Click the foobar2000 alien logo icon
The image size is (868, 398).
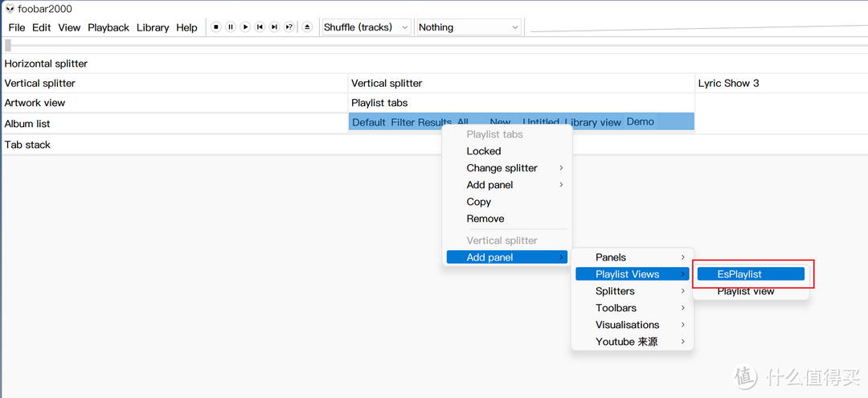(10, 9)
